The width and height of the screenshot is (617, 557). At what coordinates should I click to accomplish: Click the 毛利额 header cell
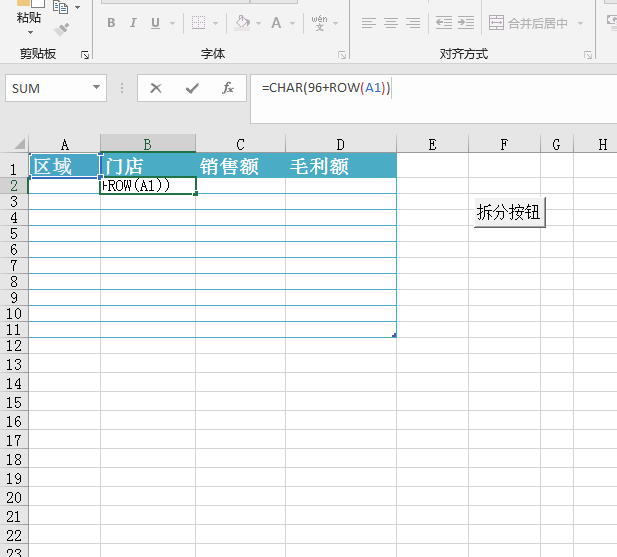(341, 166)
